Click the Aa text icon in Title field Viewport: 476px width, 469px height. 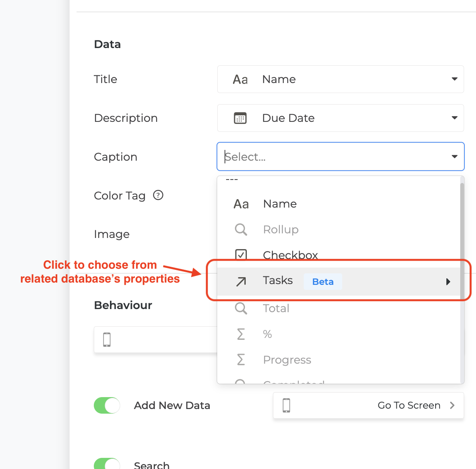pyautogui.click(x=240, y=80)
